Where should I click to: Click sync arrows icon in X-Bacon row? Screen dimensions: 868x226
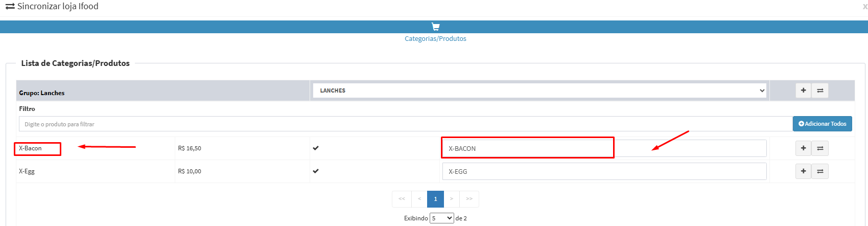click(820, 148)
